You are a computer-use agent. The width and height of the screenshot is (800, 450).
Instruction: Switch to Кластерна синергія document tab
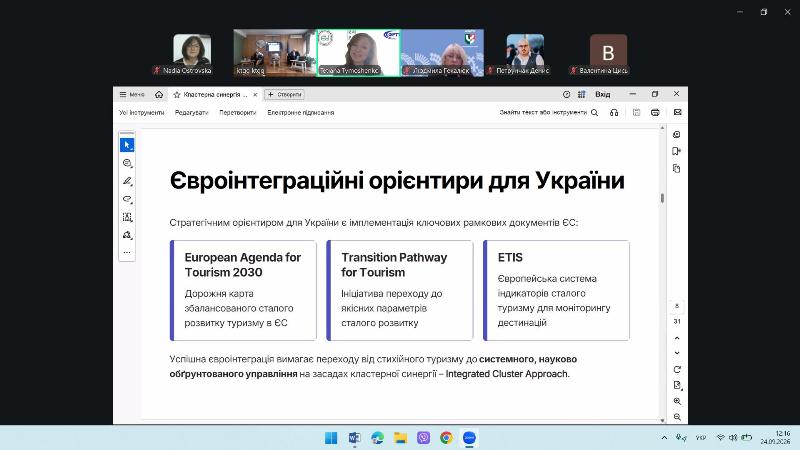pos(215,94)
